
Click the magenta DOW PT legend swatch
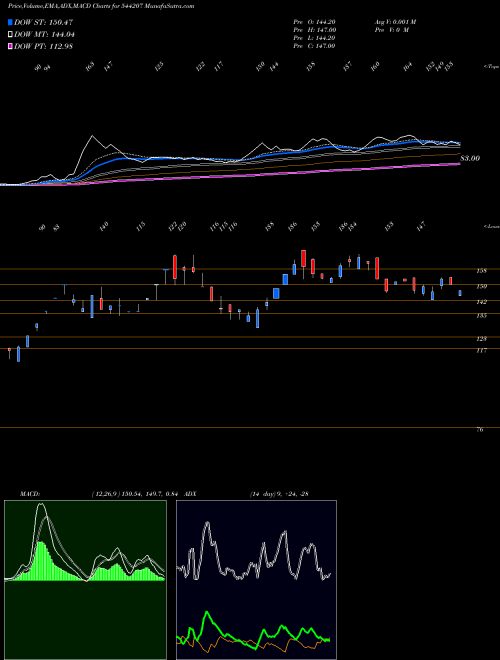tap(10, 46)
